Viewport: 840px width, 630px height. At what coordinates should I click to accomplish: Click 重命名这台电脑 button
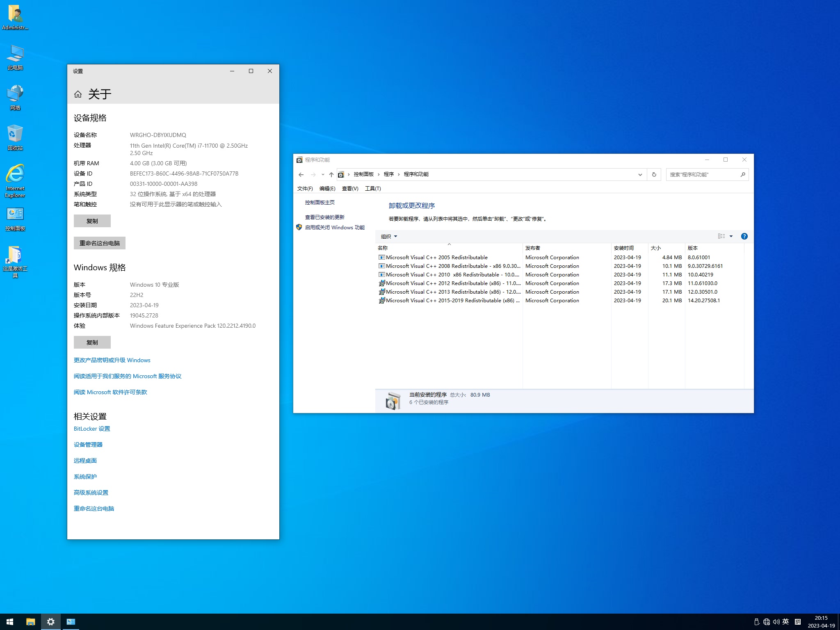coord(100,243)
